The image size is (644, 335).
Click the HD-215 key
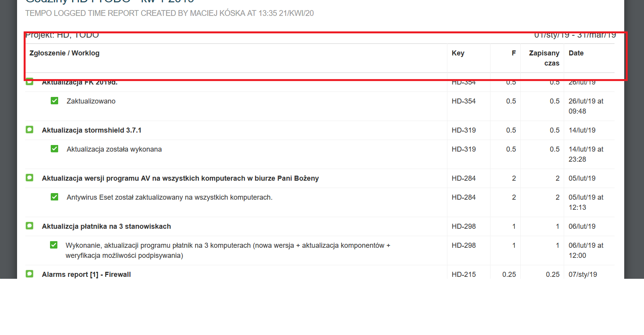click(463, 275)
